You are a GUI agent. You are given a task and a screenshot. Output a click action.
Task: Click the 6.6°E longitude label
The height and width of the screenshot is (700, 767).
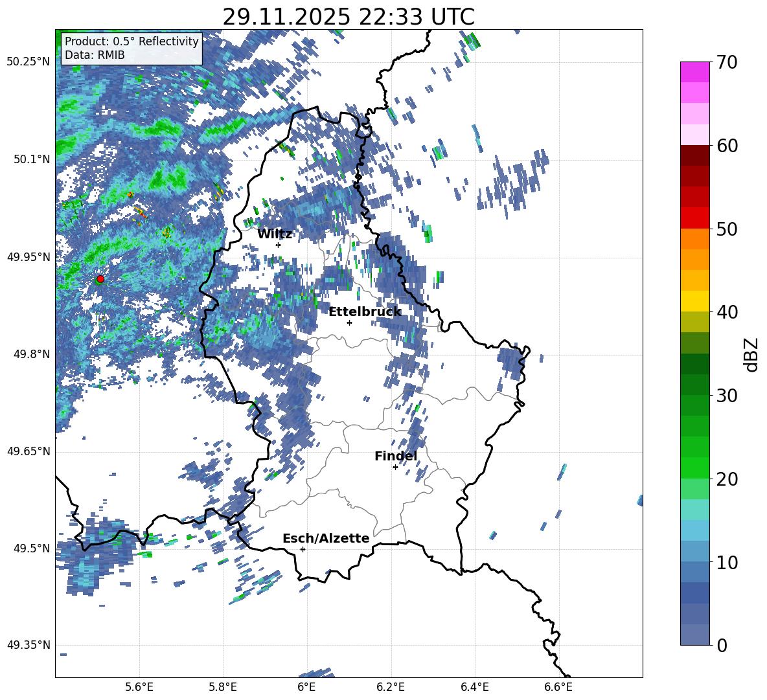[x=558, y=687]
